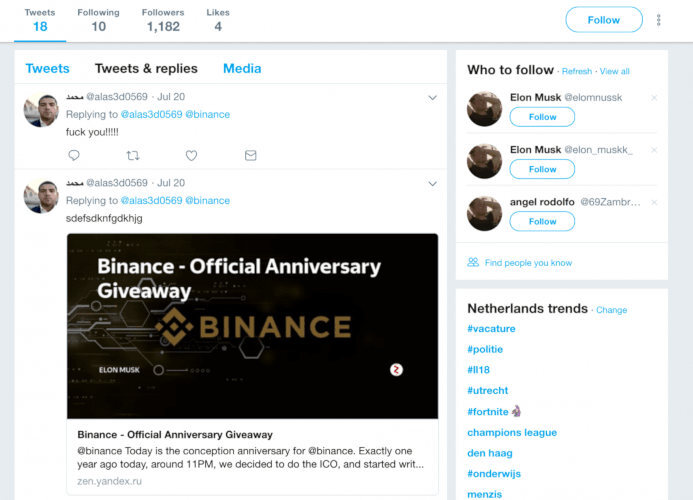Like the first tweet with the heart icon
This screenshot has width=693, height=500.
tap(191, 155)
